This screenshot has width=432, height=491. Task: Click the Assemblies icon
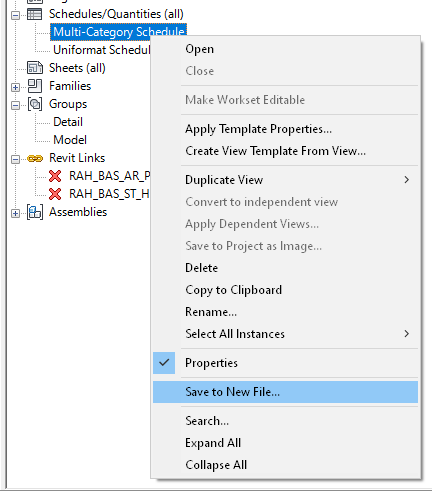[x=35, y=212]
